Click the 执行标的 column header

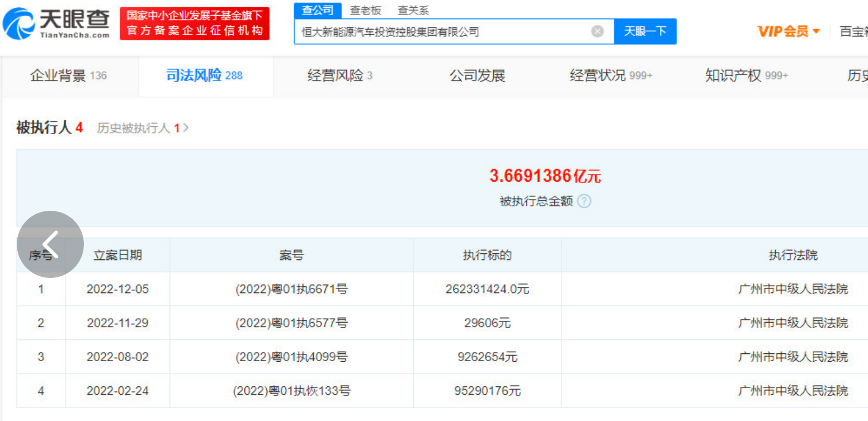click(x=487, y=256)
